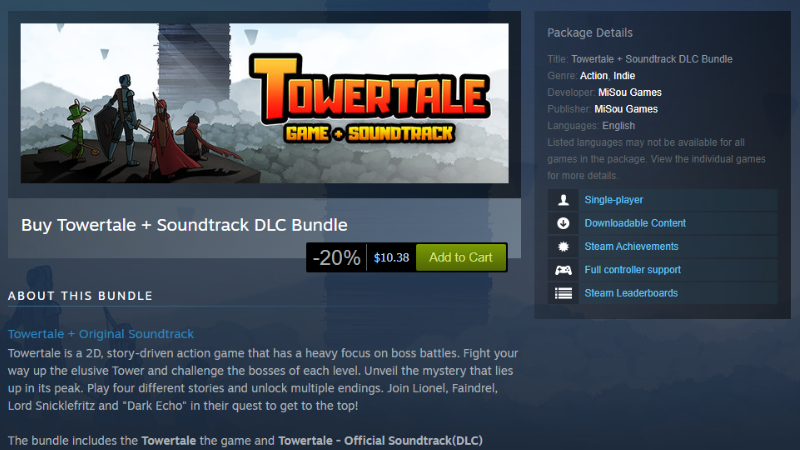Click the Towertale Game + Soundtrack banner image

point(264,103)
